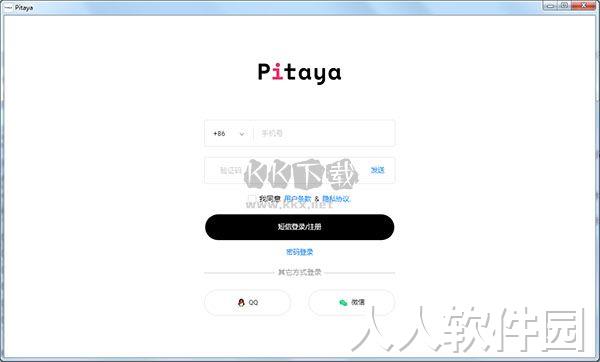This screenshot has width=600, height=362.
Task: Open the privacy agreement link
Action: [336, 199]
